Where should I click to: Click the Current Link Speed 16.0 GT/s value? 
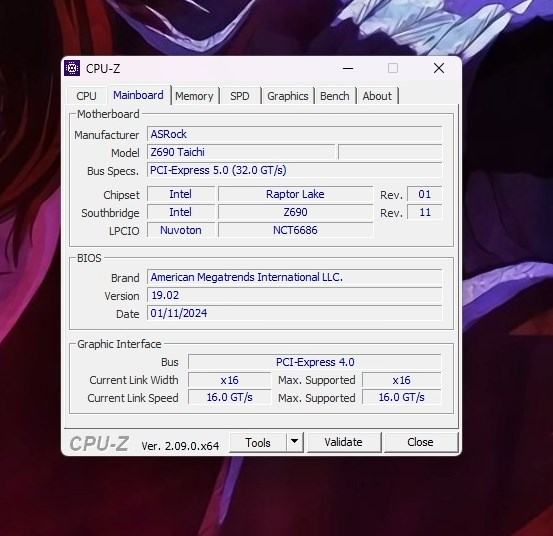click(230, 397)
